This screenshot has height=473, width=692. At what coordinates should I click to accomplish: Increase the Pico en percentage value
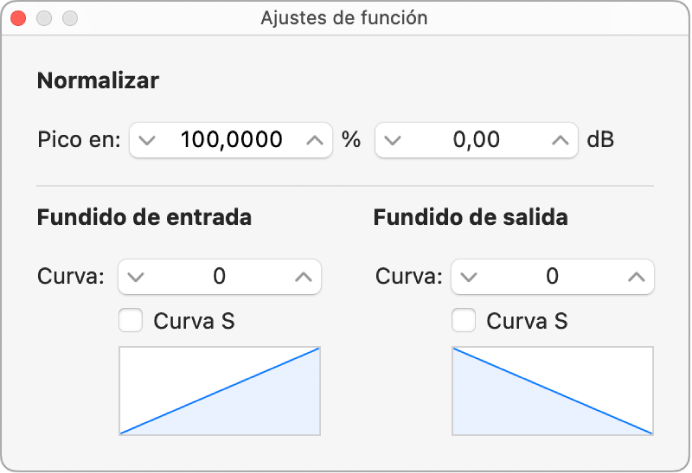tap(315, 140)
